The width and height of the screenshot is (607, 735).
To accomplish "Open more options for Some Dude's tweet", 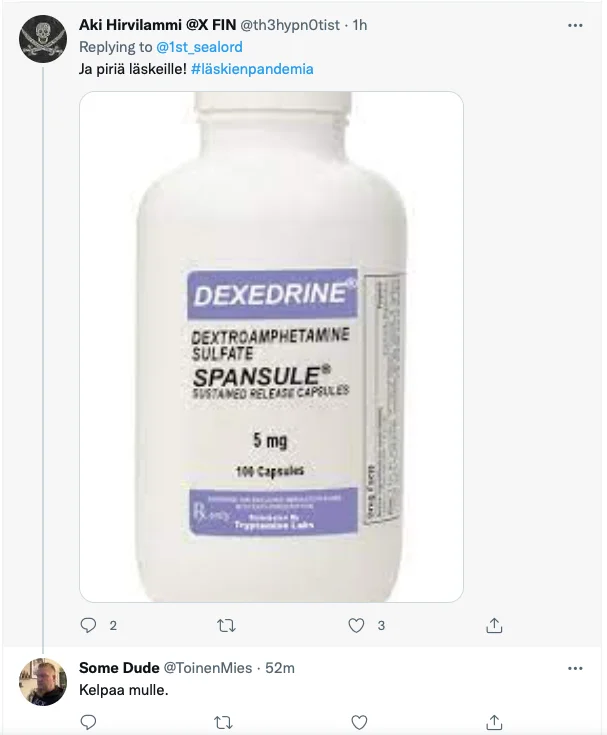I will (575, 668).
